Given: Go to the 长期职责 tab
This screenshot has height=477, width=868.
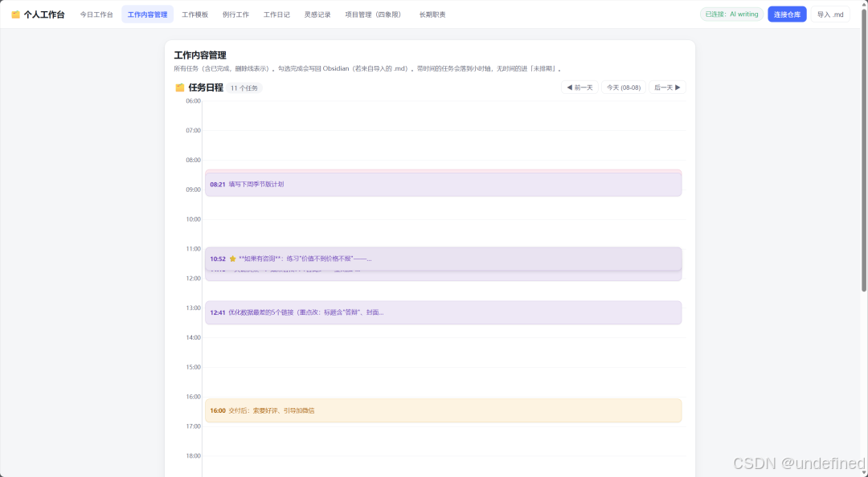Looking at the screenshot, I should 432,14.
